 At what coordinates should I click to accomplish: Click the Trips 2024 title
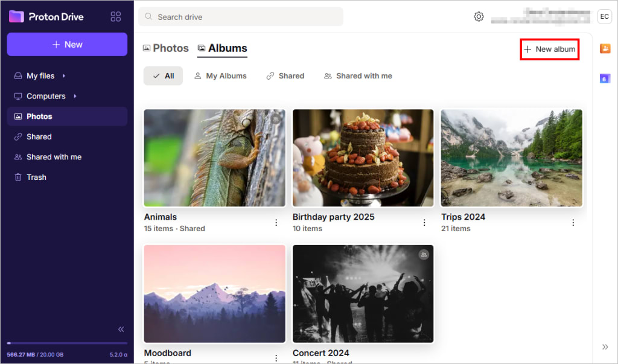tap(463, 217)
